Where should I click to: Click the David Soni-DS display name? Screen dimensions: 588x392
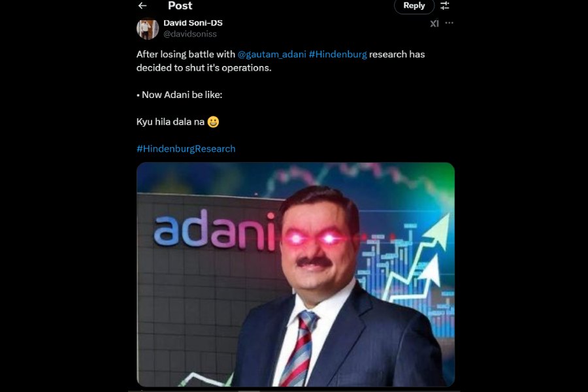pos(193,23)
